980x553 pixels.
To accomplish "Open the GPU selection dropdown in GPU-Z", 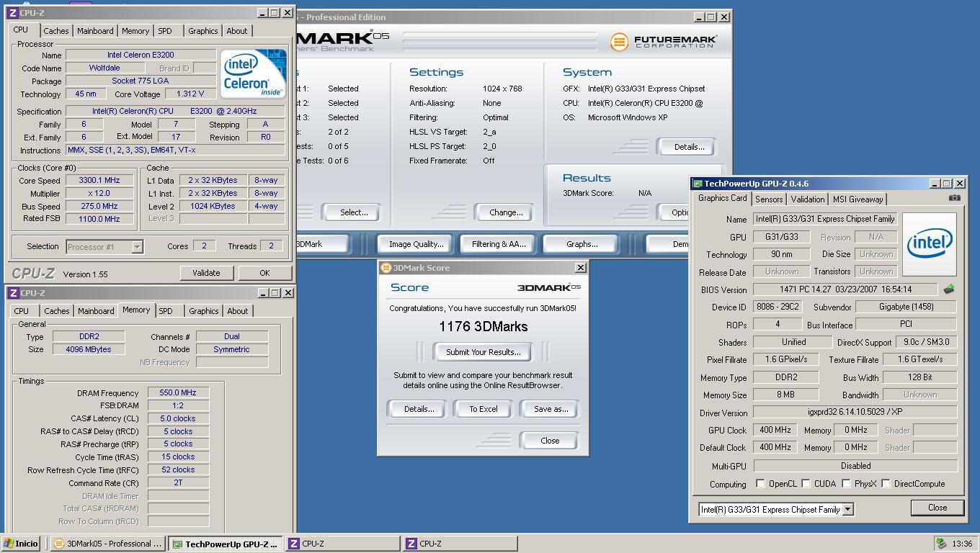I will click(848, 509).
